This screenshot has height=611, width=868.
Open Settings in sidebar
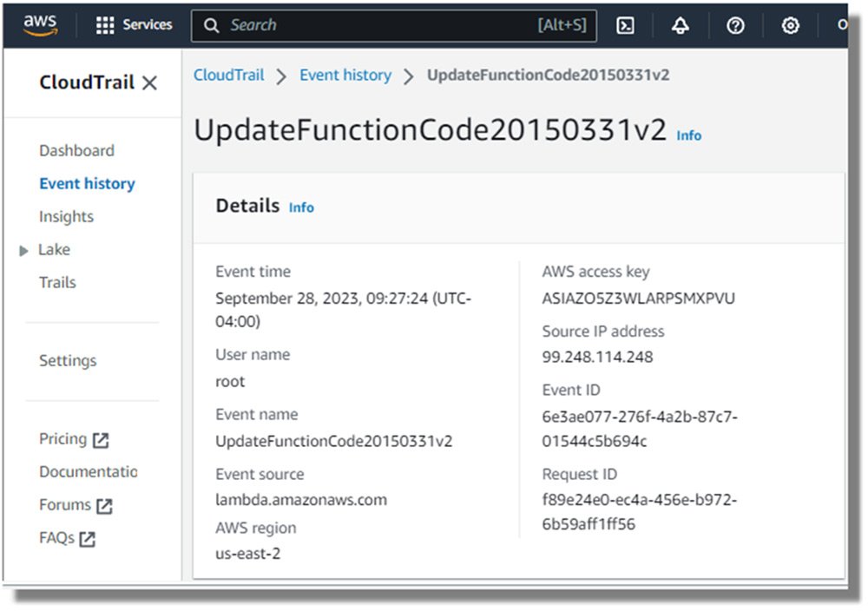68,361
